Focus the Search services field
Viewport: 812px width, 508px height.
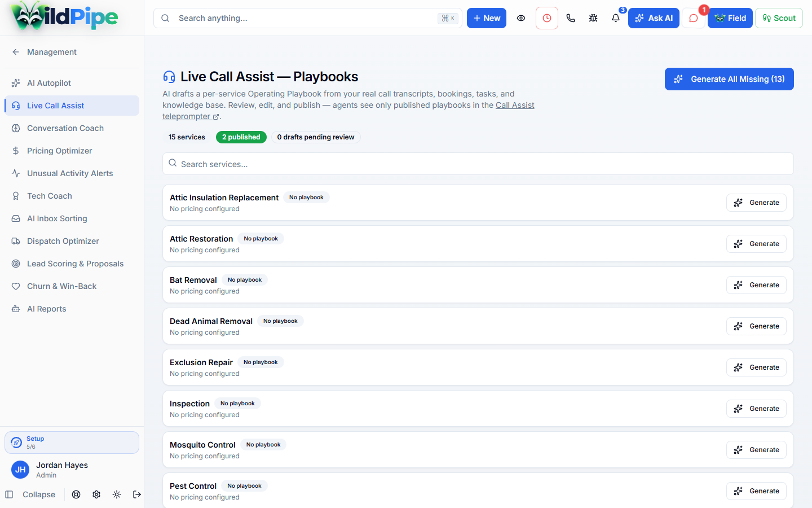click(478, 164)
